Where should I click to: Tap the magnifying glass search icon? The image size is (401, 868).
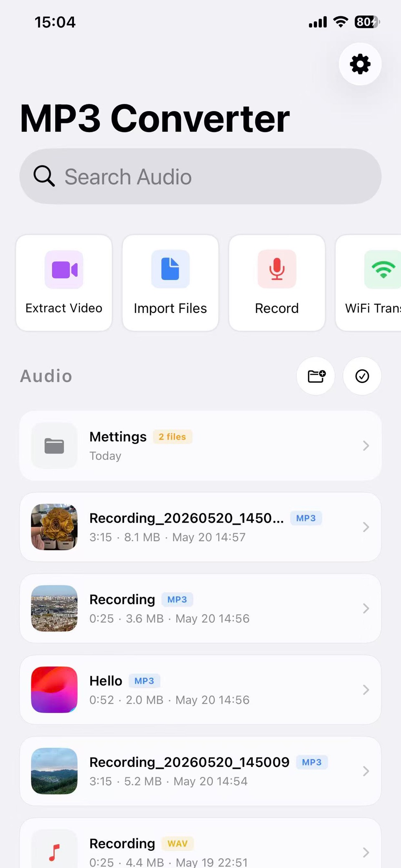(44, 176)
